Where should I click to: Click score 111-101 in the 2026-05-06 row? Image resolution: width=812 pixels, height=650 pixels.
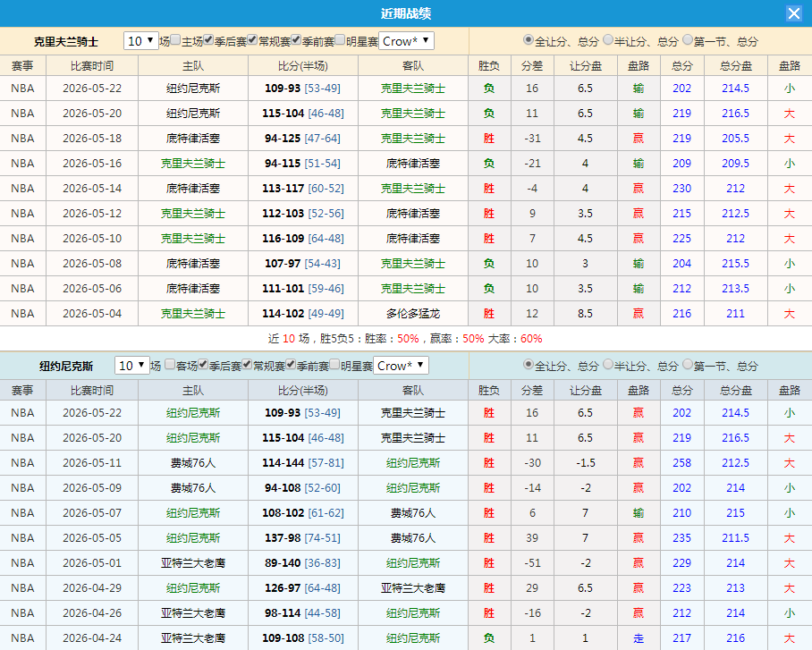click(x=283, y=289)
